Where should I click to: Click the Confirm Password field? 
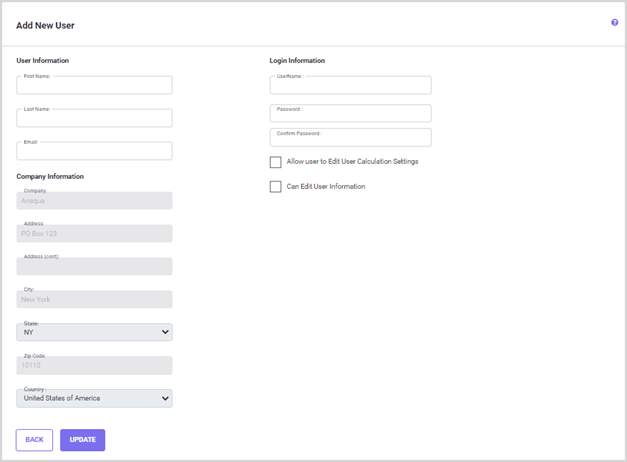(350, 138)
